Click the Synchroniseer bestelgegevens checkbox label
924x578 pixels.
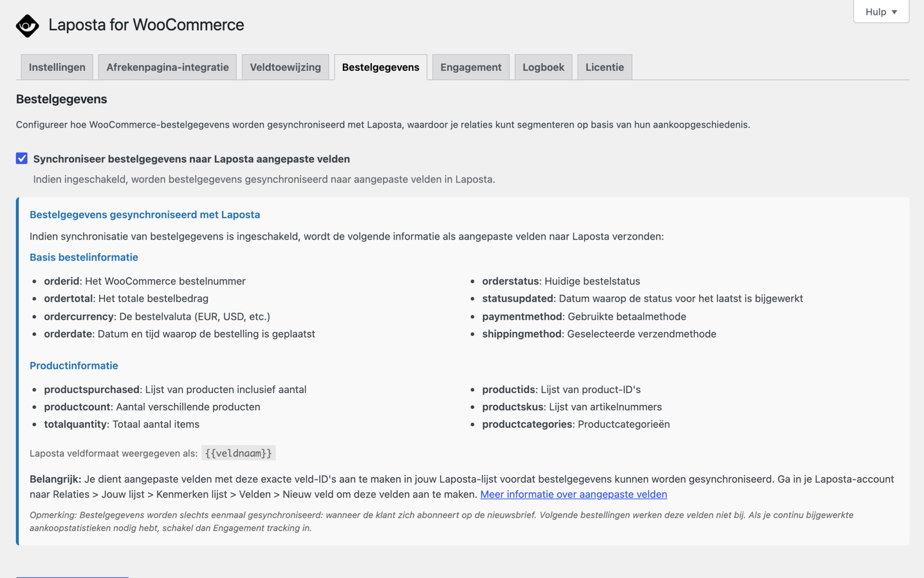192,159
